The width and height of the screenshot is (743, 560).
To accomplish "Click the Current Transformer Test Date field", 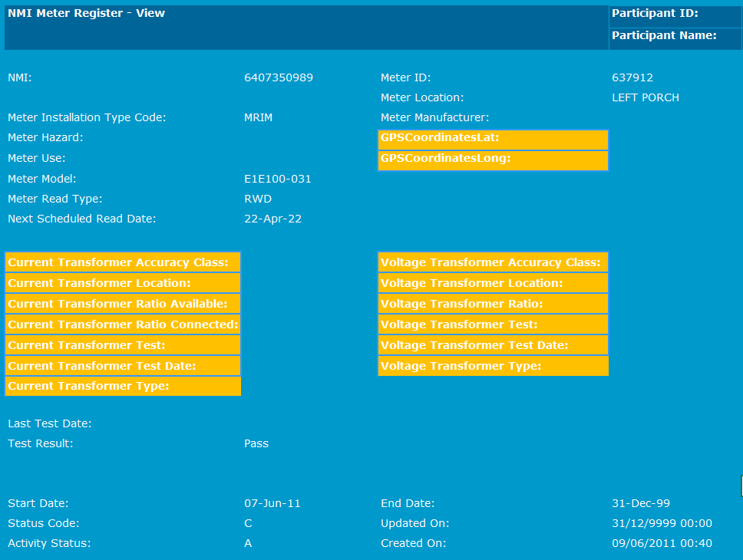I will point(123,366).
